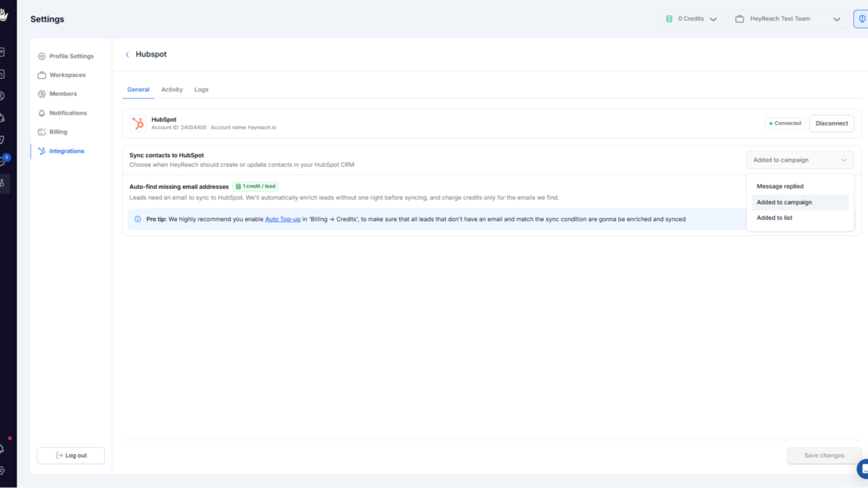Click the Sync contacts to HubSpot heading
Viewport: 868px width, 488px height.
[x=167, y=155]
